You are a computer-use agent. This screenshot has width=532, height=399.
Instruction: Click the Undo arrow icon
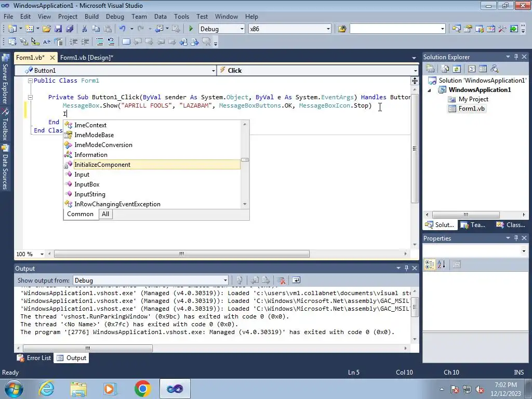coord(123,29)
